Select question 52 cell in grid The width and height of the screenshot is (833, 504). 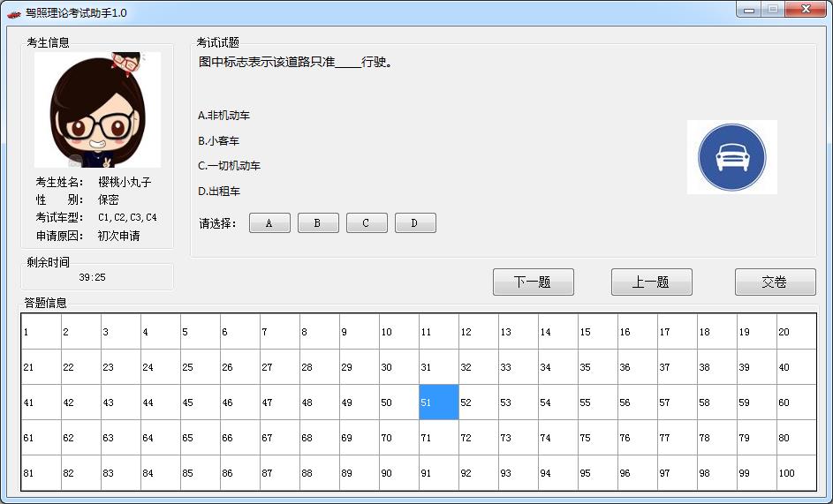pos(478,402)
